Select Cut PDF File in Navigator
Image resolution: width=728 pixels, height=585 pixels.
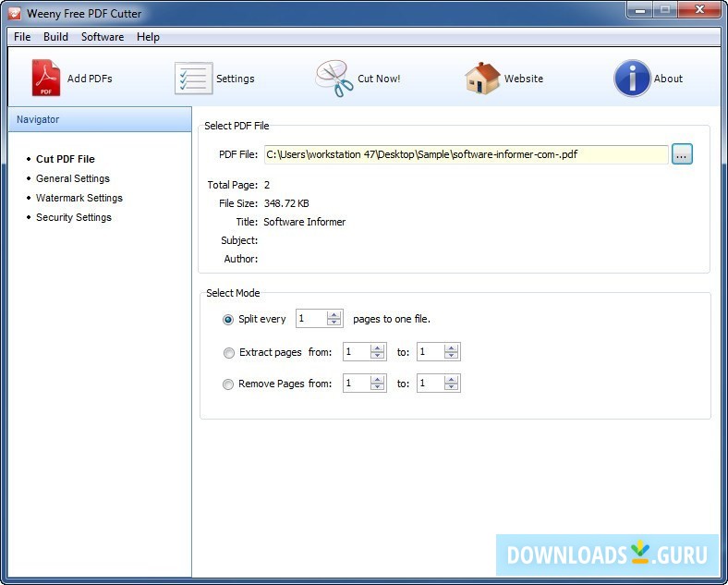click(66, 159)
